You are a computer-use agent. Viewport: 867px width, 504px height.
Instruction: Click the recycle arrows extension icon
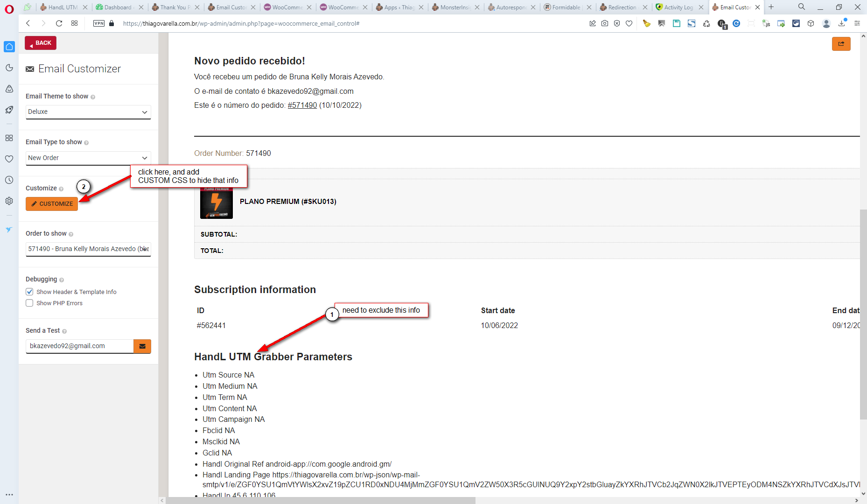coord(706,23)
